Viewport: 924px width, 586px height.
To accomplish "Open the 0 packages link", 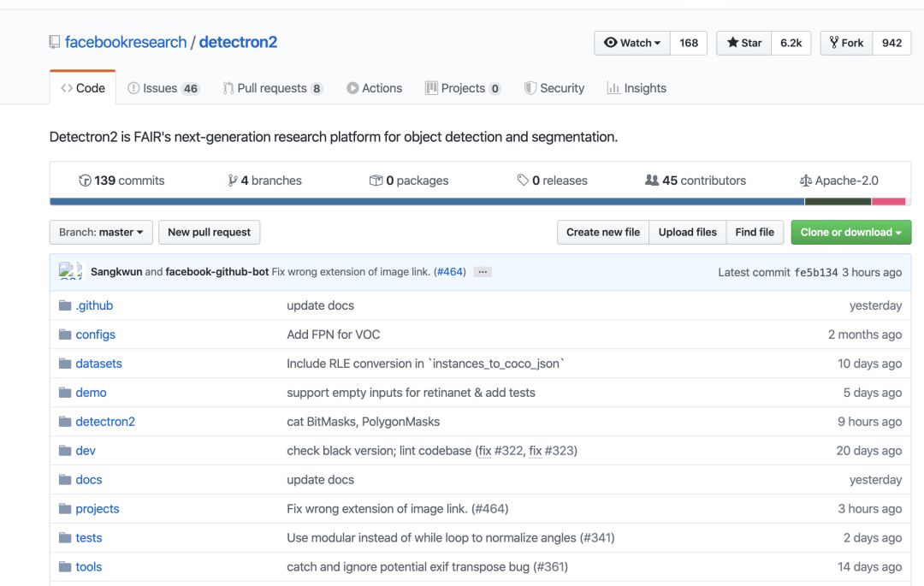I will pos(409,181).
